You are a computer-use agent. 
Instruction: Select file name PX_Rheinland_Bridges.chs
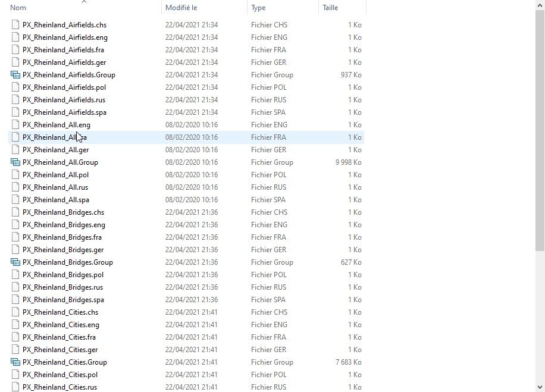63,212
